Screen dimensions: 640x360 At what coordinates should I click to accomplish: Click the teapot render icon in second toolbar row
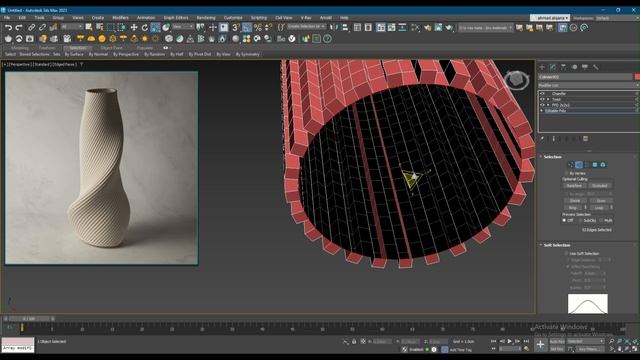tap(8, 39)
